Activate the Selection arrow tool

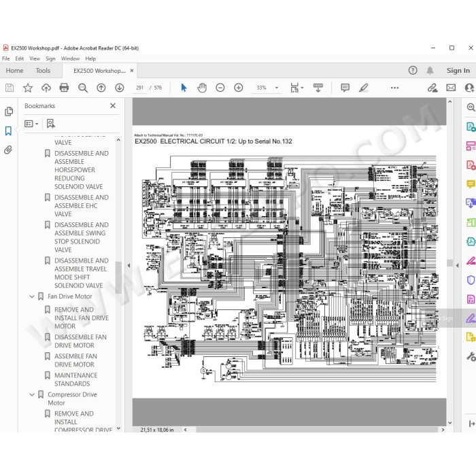[x=184, y=88]
